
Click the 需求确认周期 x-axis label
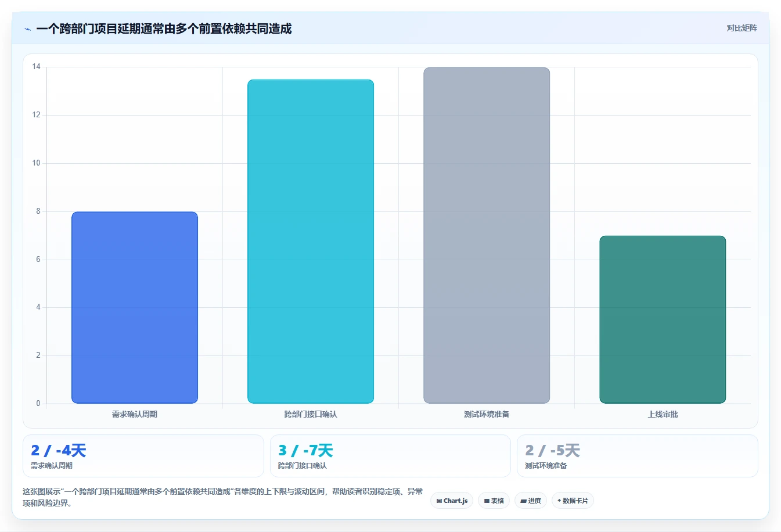click(x=135, y=414)
